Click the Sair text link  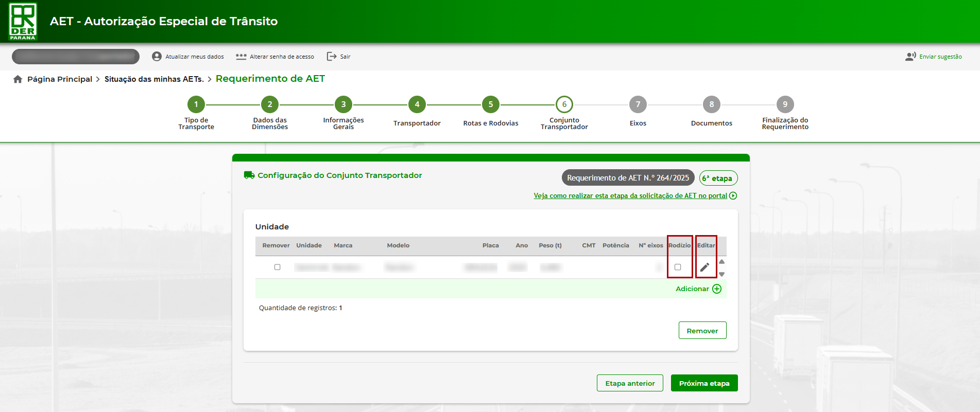345,57
